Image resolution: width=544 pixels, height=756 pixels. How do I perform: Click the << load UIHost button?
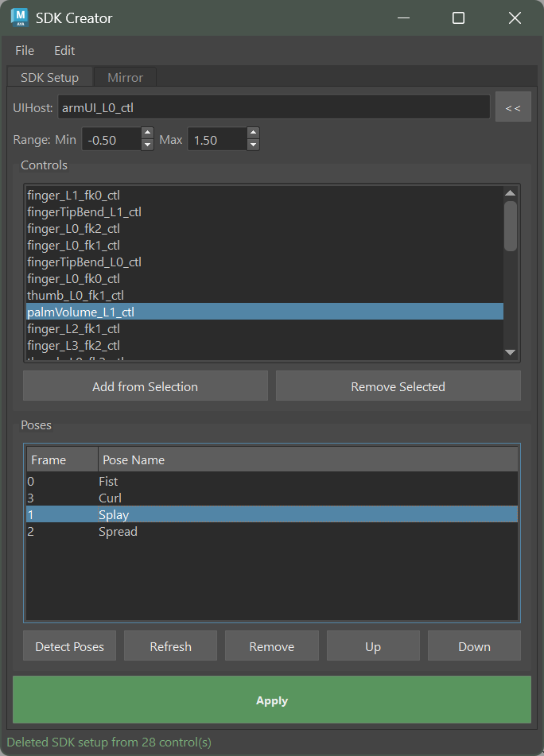pos(513,107)
